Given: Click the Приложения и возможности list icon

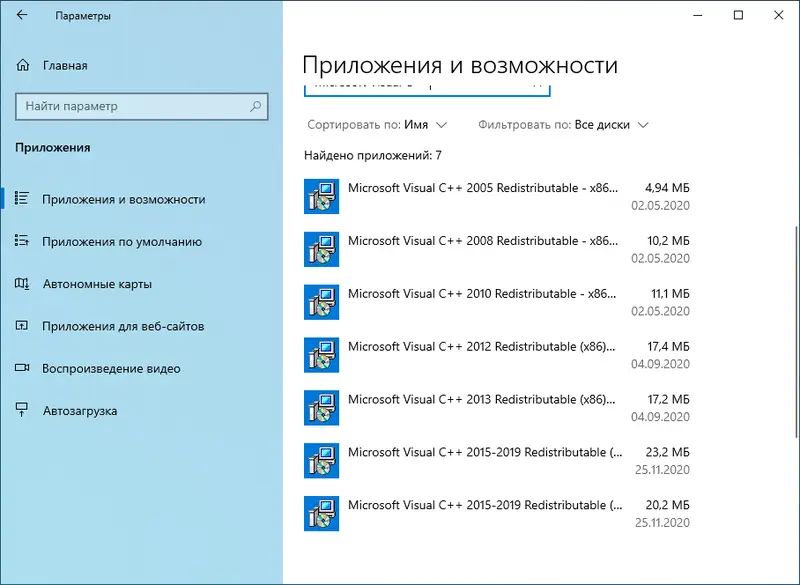Looking at the screenshot, I should (21, 198).
